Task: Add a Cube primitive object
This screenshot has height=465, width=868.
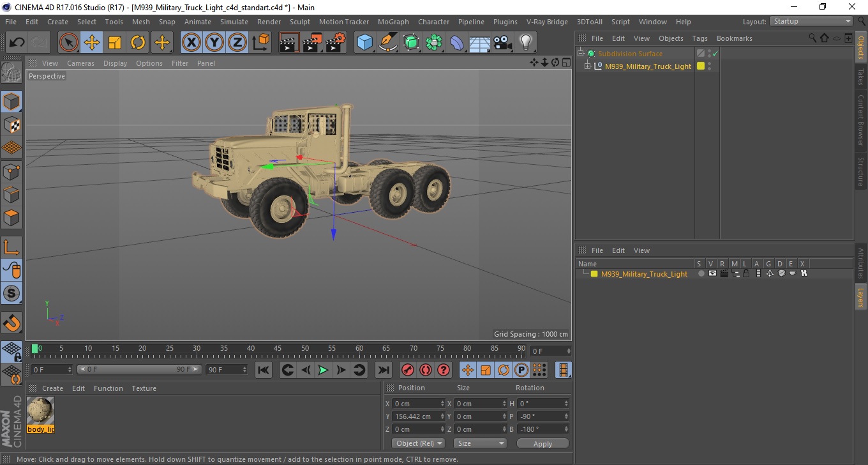Action: click(364, 43)
